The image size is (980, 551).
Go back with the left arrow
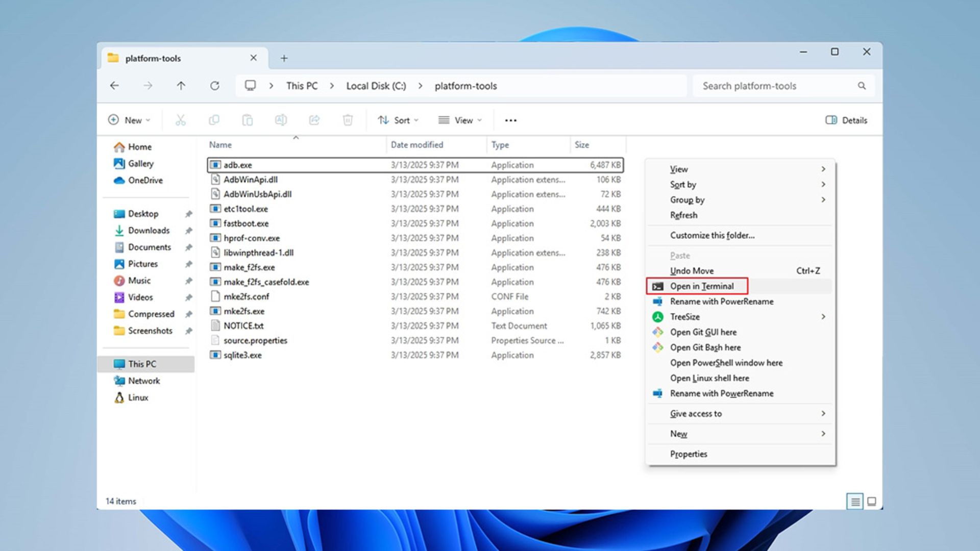114,86
